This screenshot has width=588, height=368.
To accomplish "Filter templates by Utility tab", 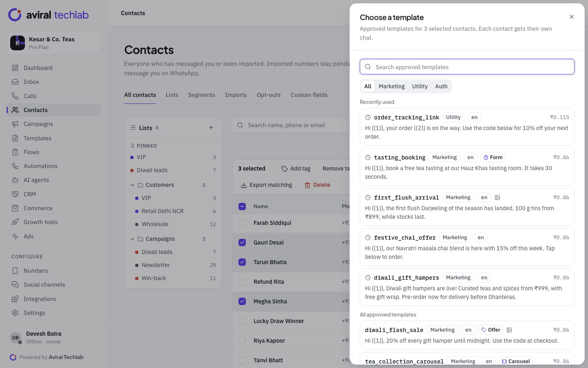I will tap(420, 86).
